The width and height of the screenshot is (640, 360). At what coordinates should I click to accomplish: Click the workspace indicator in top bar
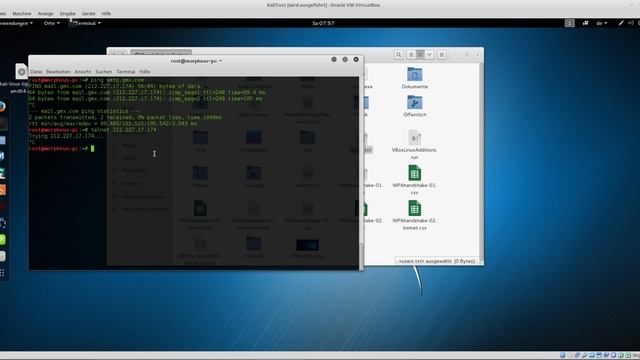click(570, 23)
